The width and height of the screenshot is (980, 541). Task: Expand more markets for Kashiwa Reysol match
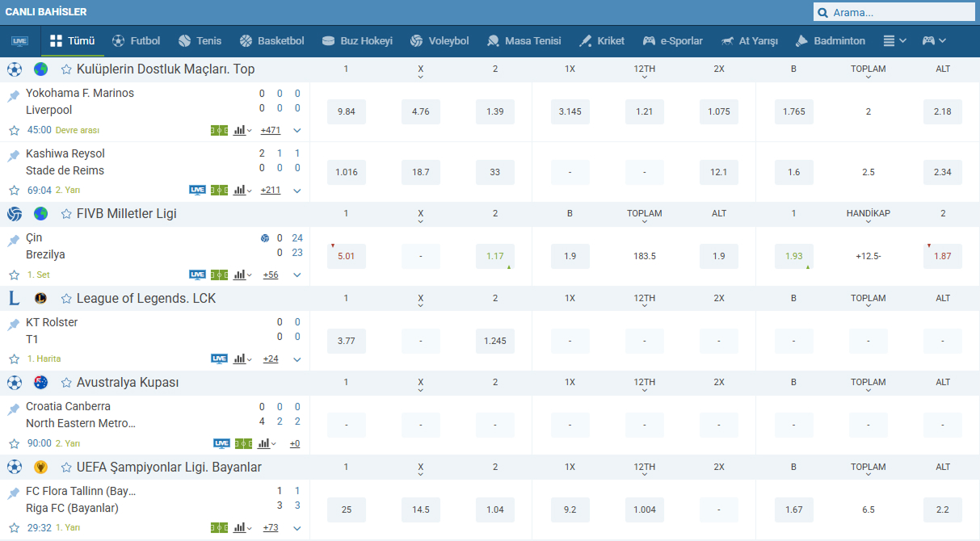click(297, 191)
